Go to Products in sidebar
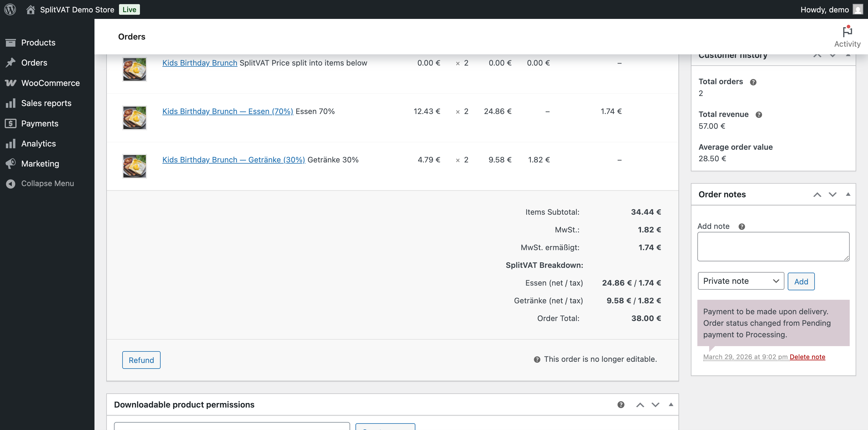The image size is (868, 430). 38,43
